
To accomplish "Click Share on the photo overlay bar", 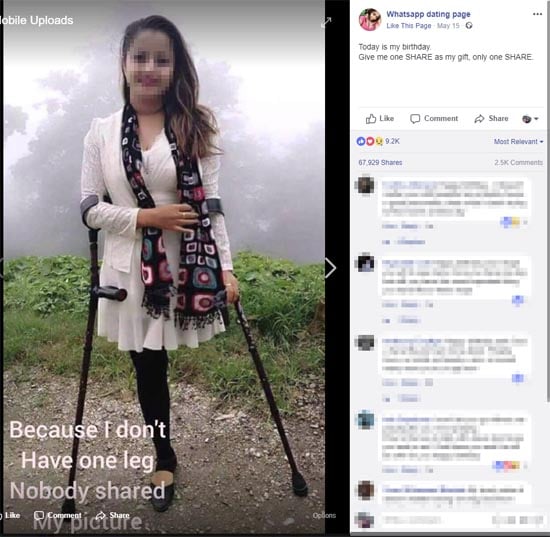I will coord(113,515).
